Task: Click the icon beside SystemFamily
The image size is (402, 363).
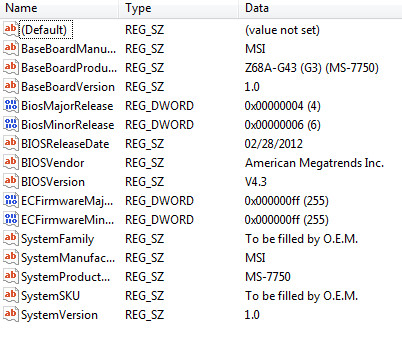Action: pos(10,238)
